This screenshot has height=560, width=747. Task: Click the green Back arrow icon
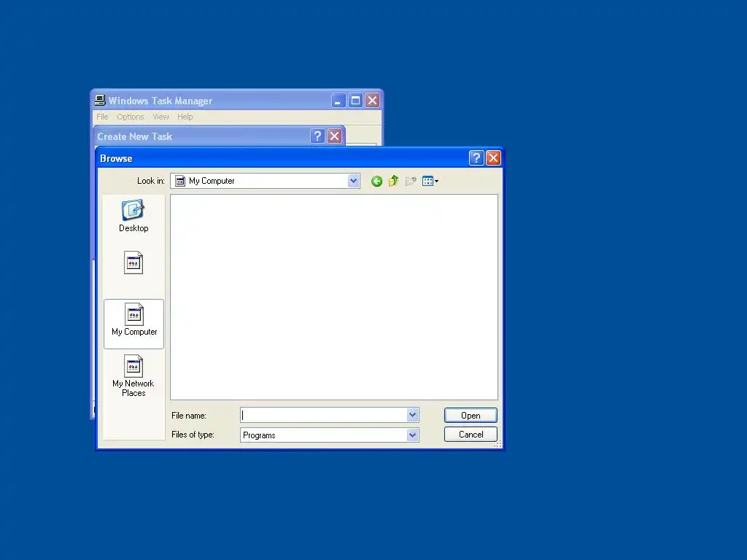(376, 181)
